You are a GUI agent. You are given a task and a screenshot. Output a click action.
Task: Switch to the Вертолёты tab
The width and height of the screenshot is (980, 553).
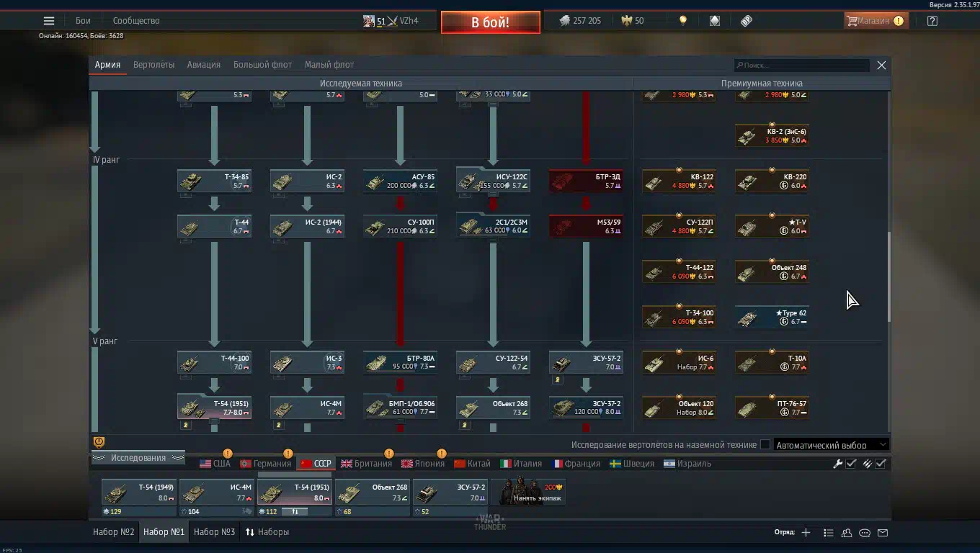coord(153,65)
